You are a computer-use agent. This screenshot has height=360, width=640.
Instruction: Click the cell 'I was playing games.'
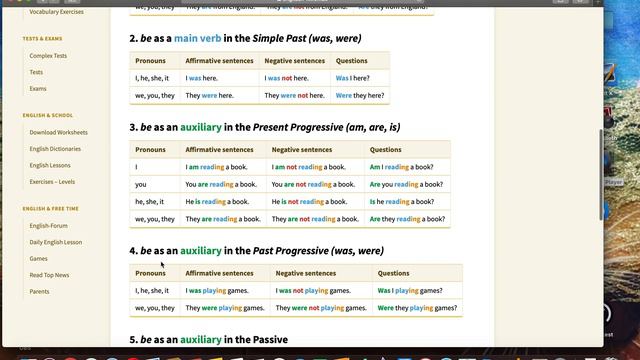(x=225, y=291)
